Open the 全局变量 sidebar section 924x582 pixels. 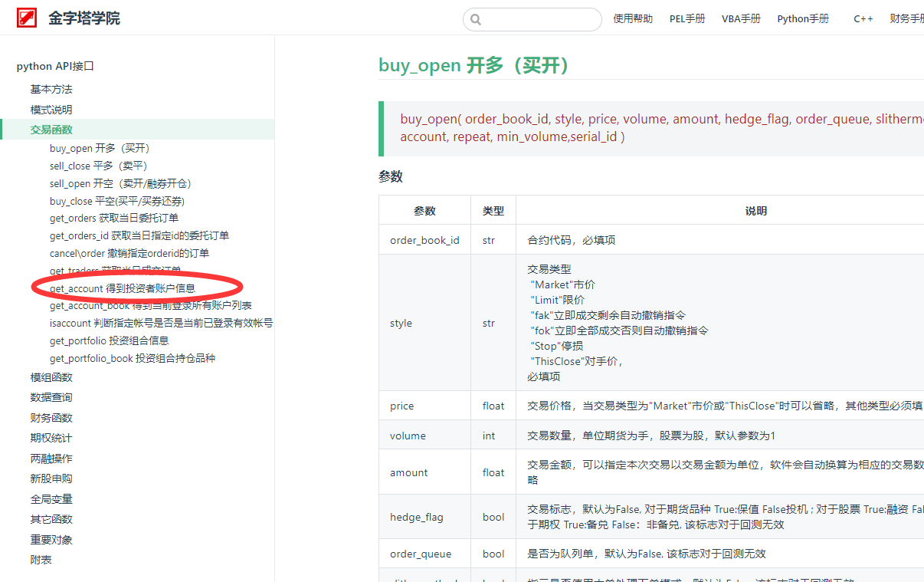click(x=51, y=499)
